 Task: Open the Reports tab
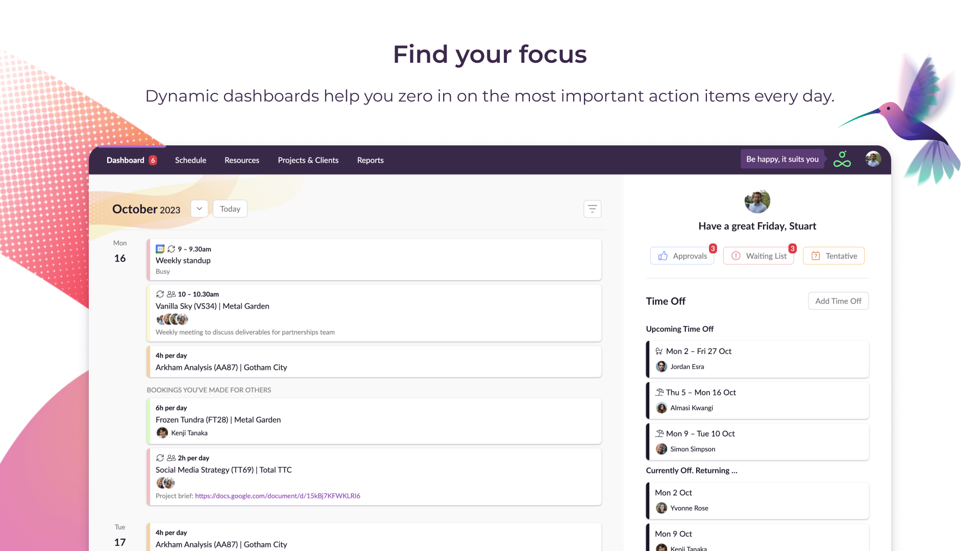[x=370, y=160]
